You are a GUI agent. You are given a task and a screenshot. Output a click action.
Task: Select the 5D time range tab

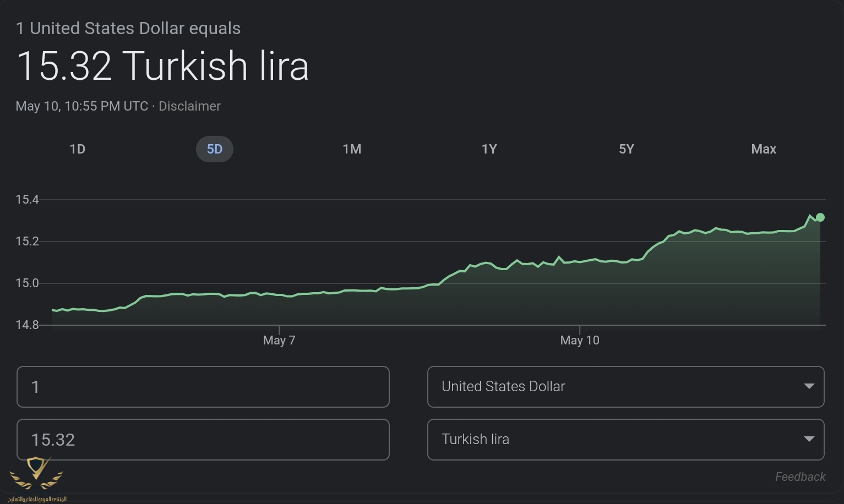214,149
